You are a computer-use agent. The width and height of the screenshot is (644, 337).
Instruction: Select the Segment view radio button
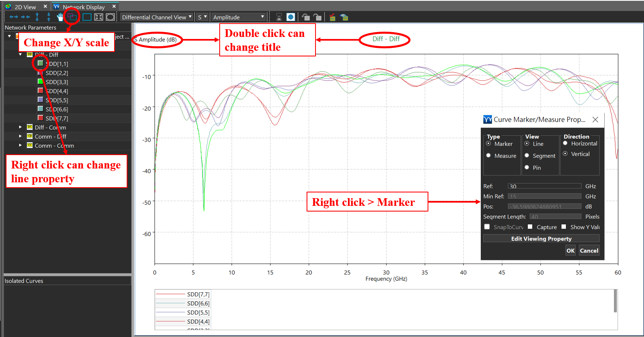point(527,156)
